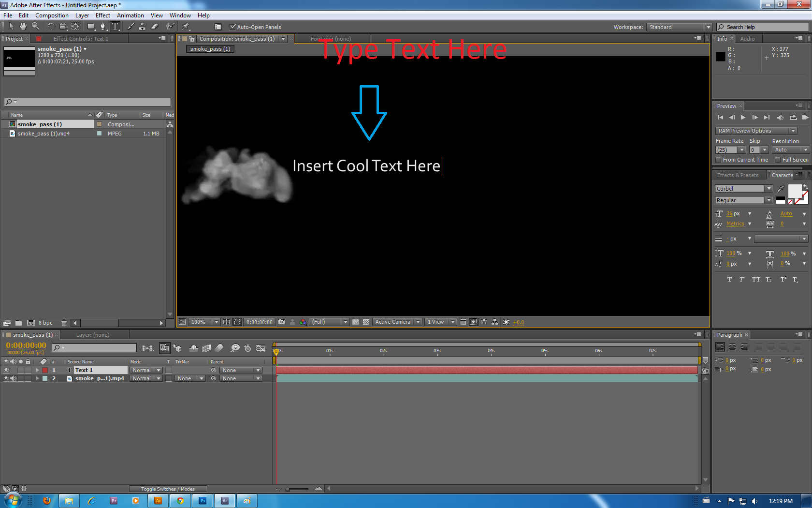Image resolution: width=812 pixels, height=508 pixels.
Task: Toggle Live Update in timeline
Action: pyautogui.click(x=164, y=348)
